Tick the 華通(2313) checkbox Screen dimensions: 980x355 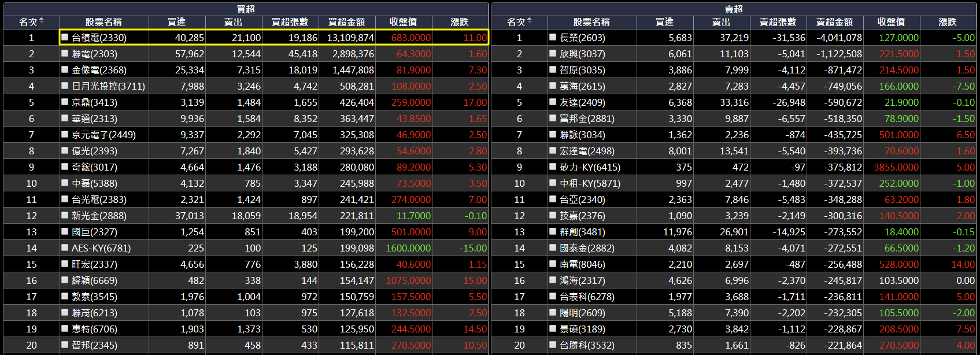tap(65, 118)
